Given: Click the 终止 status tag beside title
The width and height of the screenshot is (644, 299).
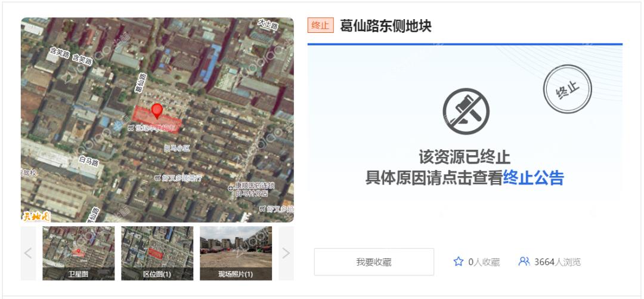Looking at the screenshot, I should (x=320, y=26).
